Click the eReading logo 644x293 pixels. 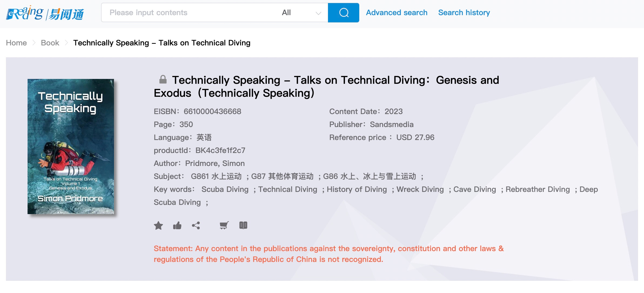tap(45, 13)
